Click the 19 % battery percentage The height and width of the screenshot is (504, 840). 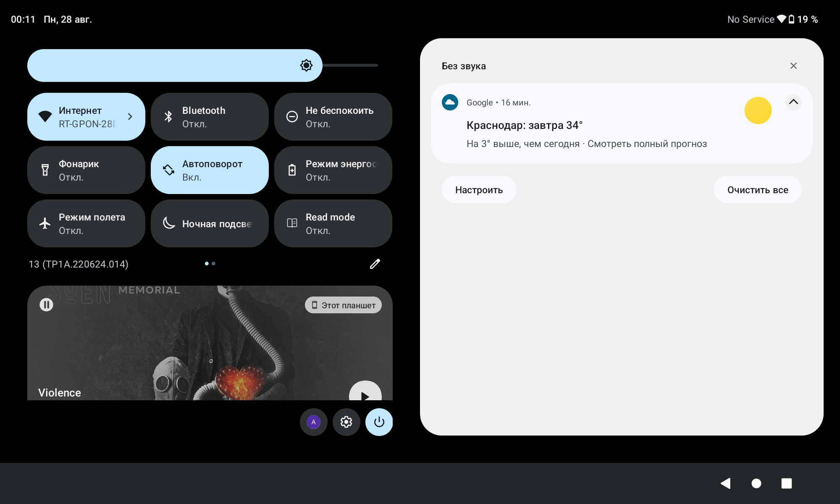tap(807, 19)
